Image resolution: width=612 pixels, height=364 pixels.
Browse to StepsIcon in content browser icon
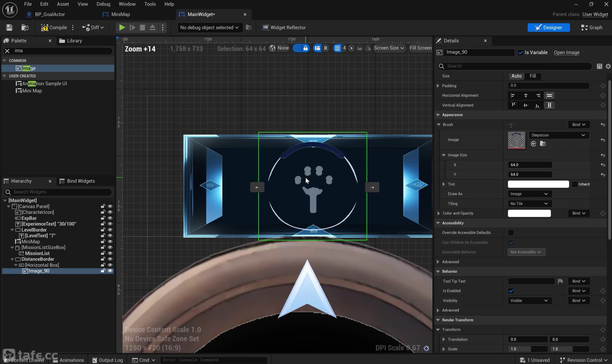pyautogui.click(x=542, y=144)
